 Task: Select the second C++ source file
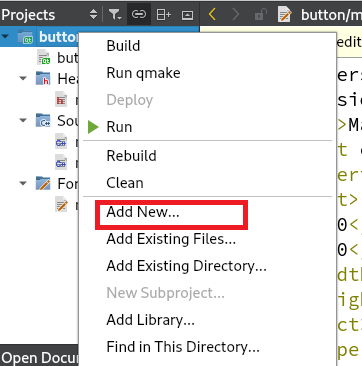click(61, 163)
